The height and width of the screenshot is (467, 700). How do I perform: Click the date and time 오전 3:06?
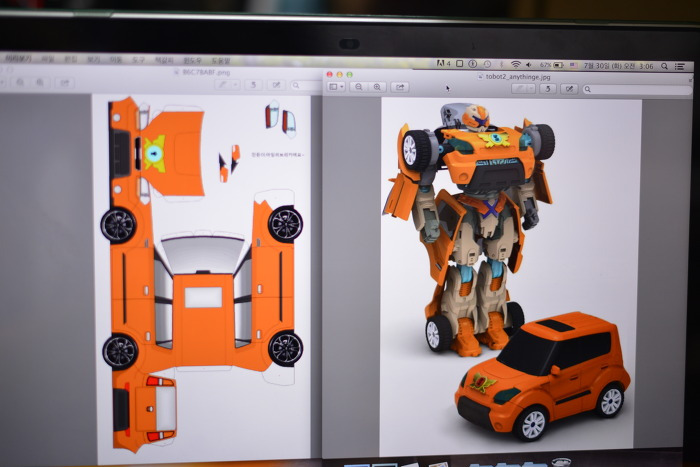619,66
